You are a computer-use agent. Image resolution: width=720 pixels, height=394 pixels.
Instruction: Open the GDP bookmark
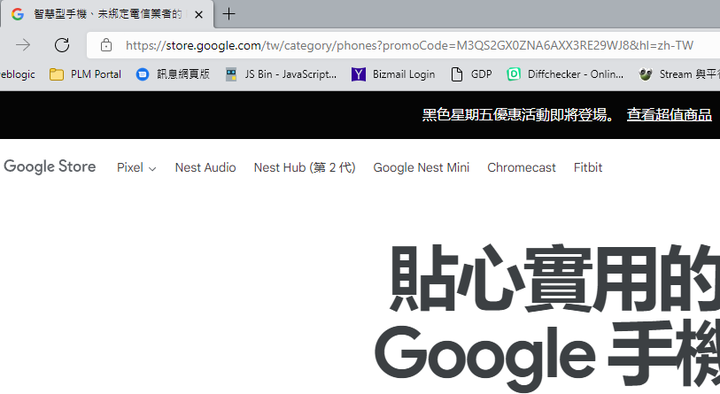[x=472, y=74]
